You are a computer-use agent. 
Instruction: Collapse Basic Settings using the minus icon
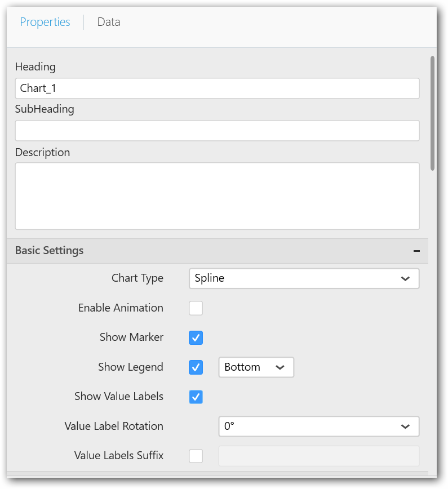pyautogui.click(x=416, y=251)
